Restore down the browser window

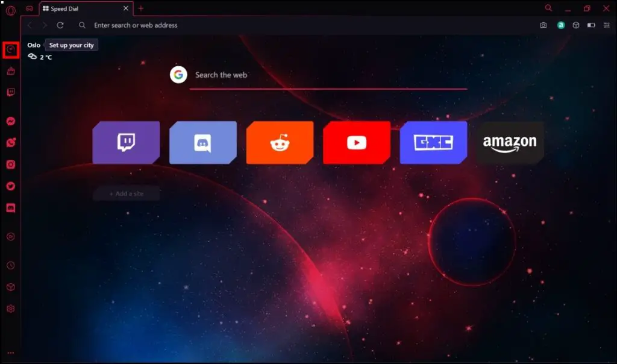click(587, 8)
